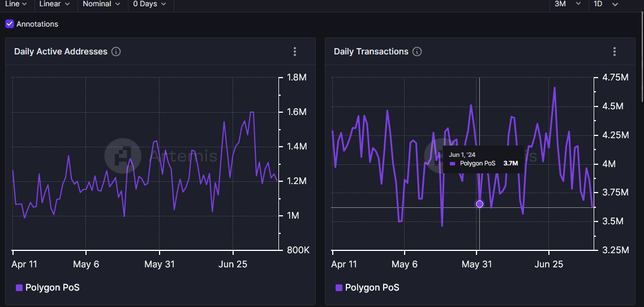This screenshot has height=307, width=644.
Task: Open the Linear scale dropdown
Action: pyautogui.click(x=54, y=4)
